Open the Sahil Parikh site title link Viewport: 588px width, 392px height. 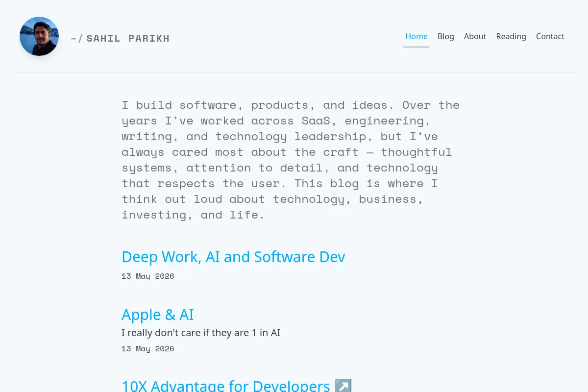point(128,38)
